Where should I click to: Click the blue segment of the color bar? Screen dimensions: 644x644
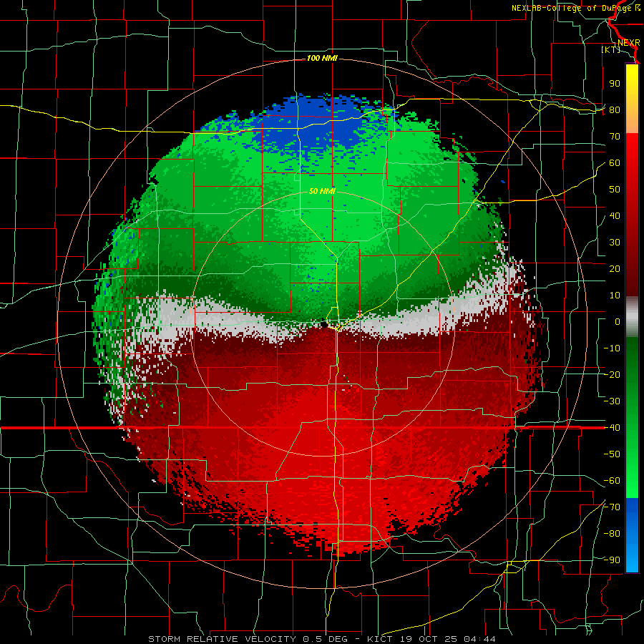coord(632,535)
